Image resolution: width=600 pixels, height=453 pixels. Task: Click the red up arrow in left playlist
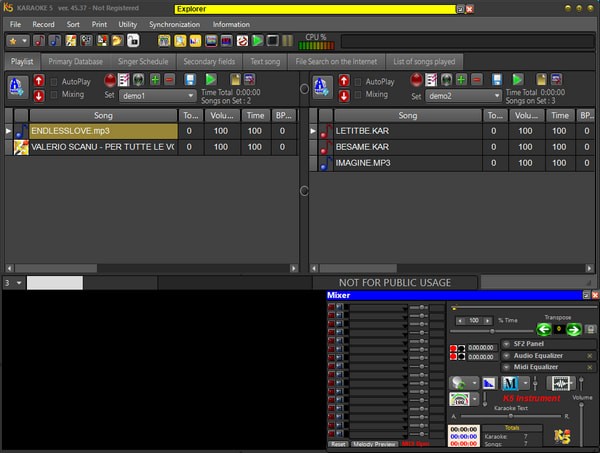[39, 80]
